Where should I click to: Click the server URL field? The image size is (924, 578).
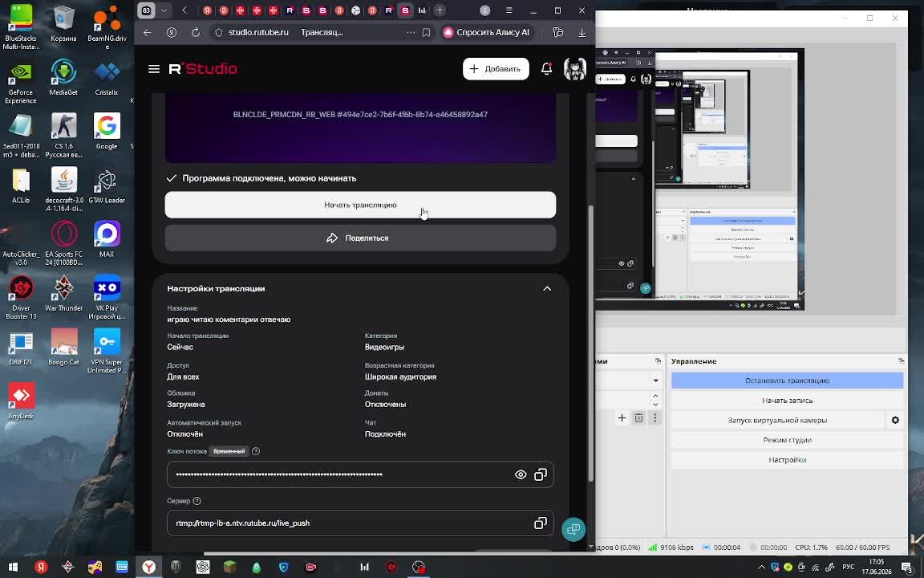(x=360, y=523)
